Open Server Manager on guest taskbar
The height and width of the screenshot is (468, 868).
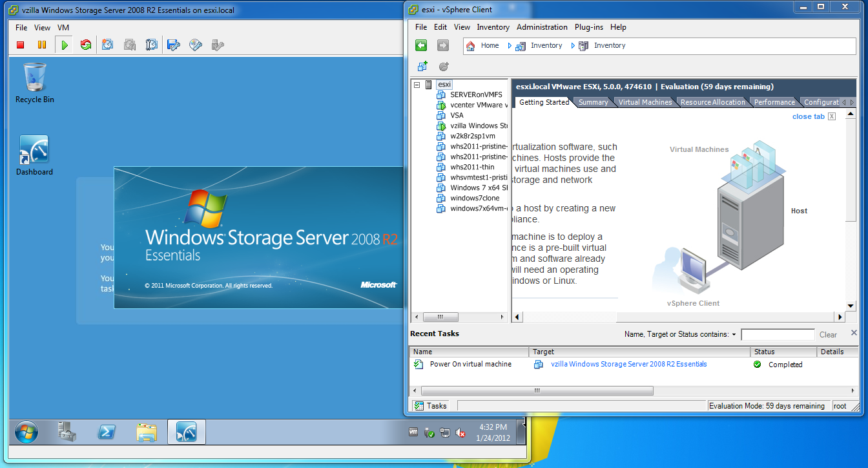click(x=67, y=432)
